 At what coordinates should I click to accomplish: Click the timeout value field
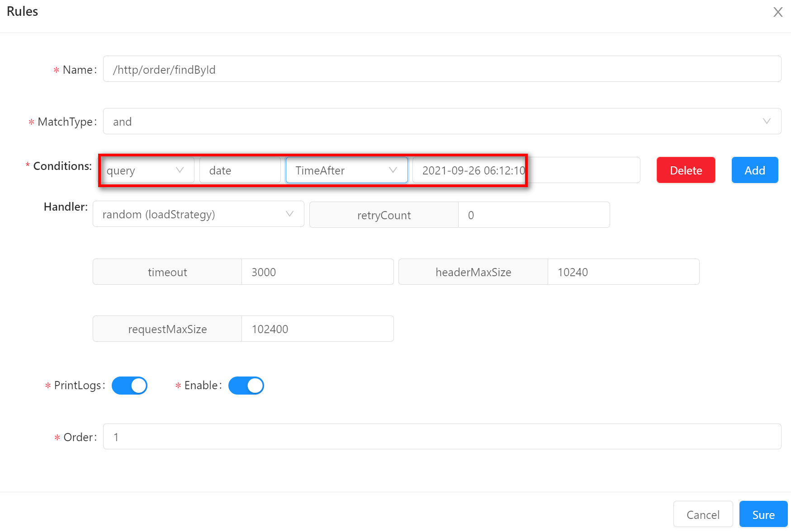click(x=317, y=272)
